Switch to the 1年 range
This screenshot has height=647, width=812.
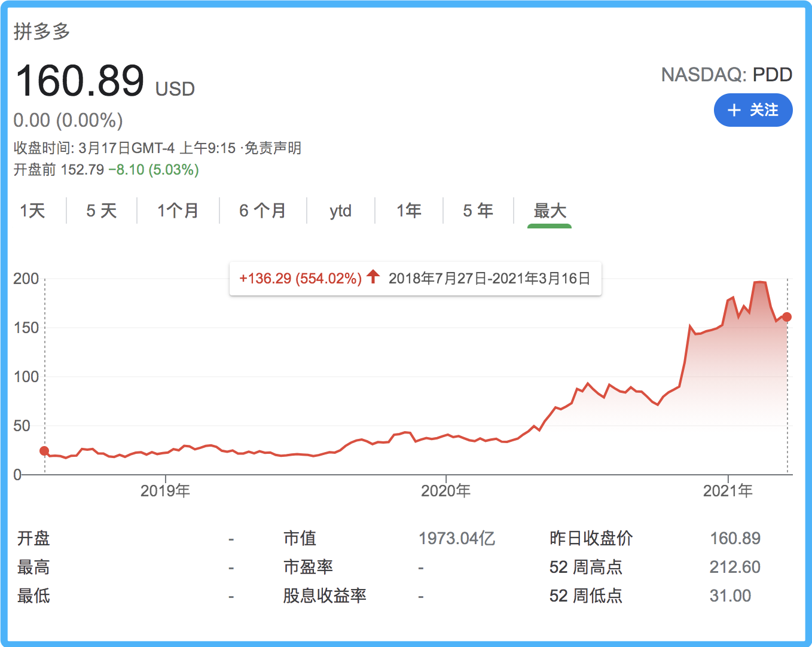(409, 210)
